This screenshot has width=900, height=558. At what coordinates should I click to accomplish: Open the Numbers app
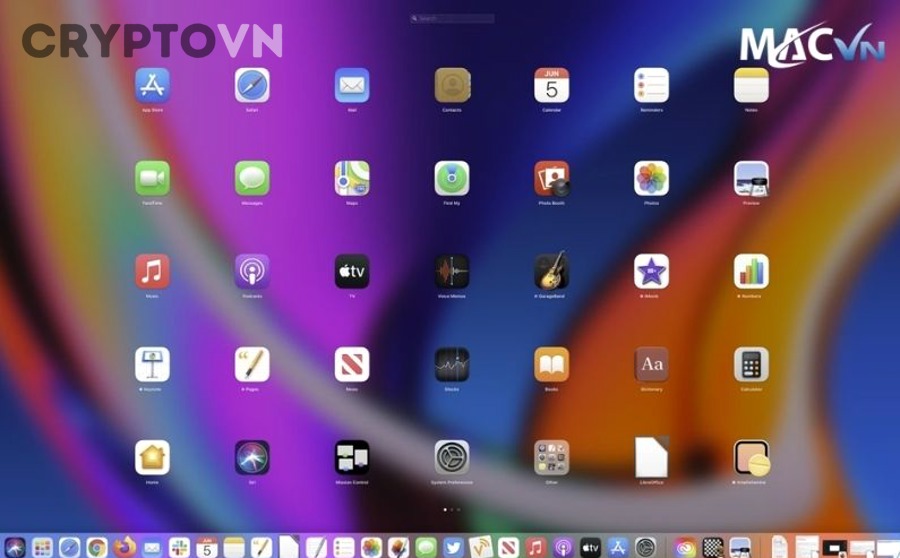tap(751, 271)
